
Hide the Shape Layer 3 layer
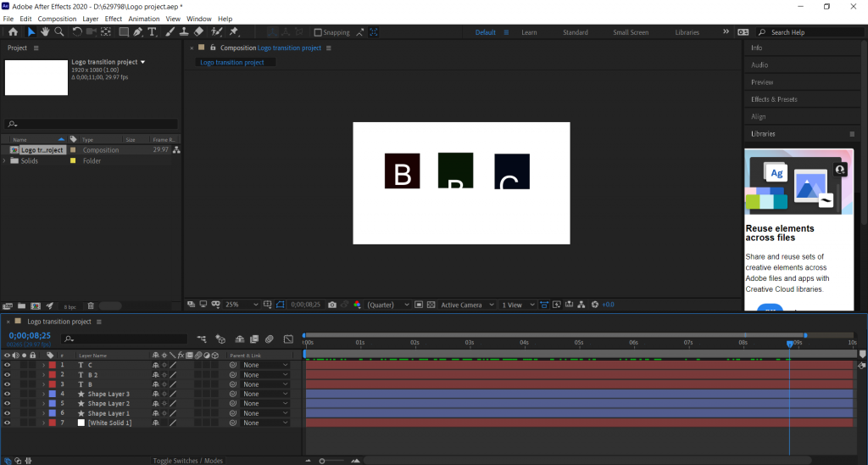(x=7, y=394)
